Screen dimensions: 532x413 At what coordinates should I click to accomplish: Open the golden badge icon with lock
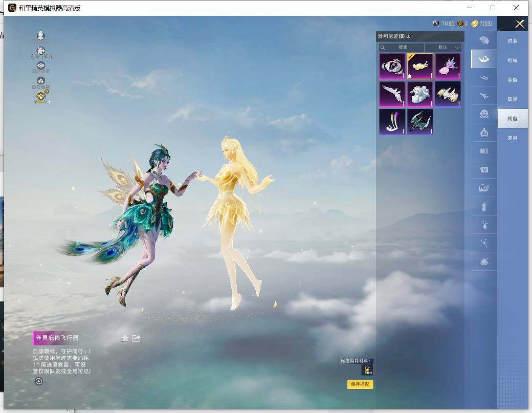pos(41,96)
